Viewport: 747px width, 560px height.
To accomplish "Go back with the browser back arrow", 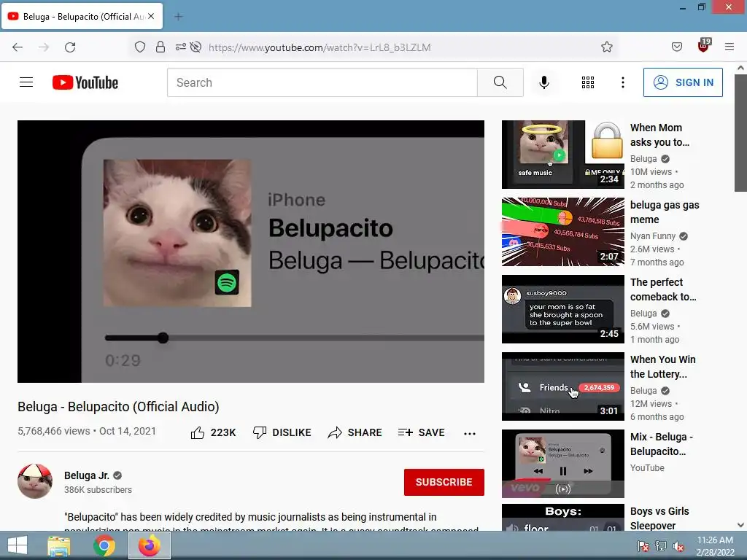I will [18, 47].
